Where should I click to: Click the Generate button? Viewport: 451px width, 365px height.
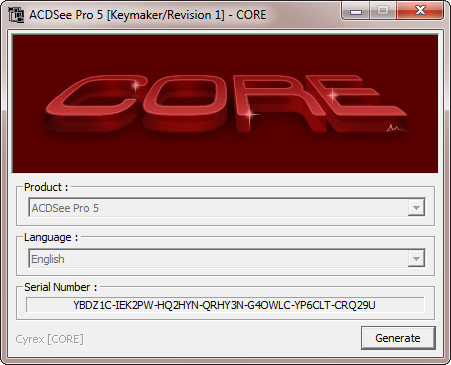[398, 338]
